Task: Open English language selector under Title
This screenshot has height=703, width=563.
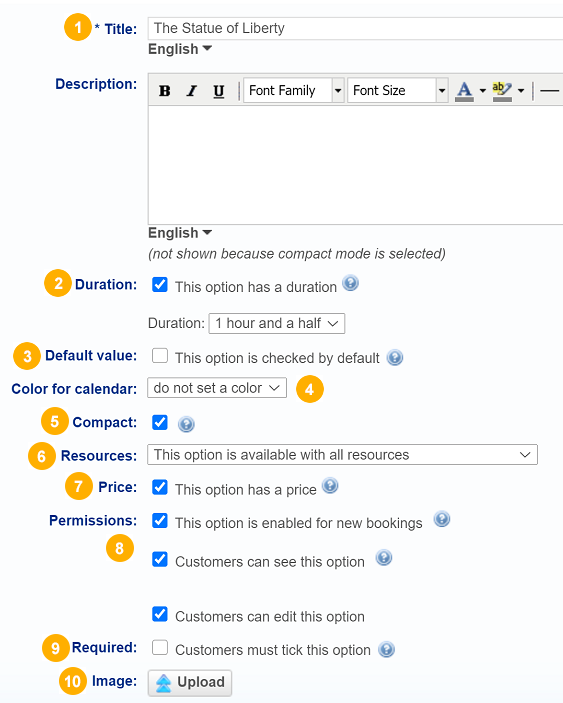Action: pyautogui.click(x=180, y=49)
